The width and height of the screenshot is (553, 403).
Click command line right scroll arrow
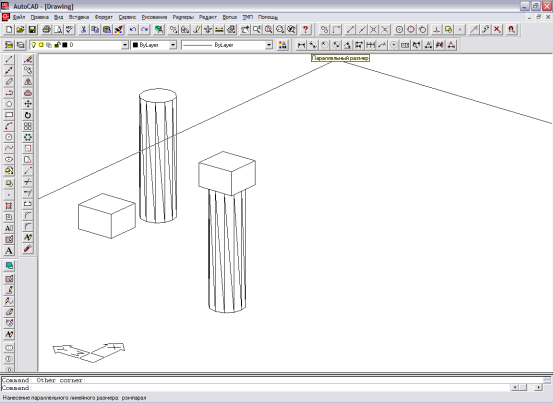pyautogui.click(x=538, y=387)
